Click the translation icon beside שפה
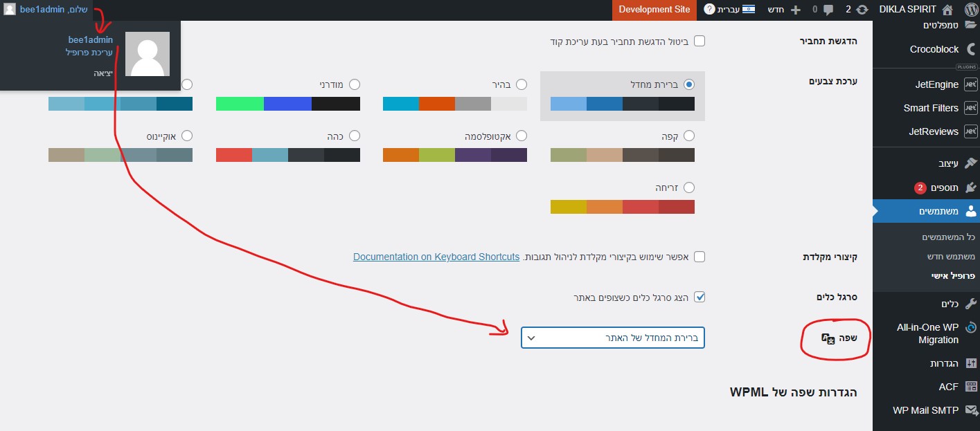Screen dimensions: 980x431 (828, 338)
